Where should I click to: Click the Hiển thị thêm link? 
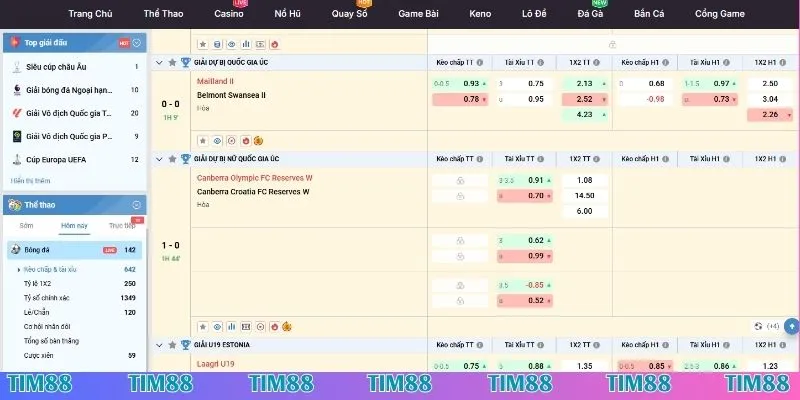(30, 181)
